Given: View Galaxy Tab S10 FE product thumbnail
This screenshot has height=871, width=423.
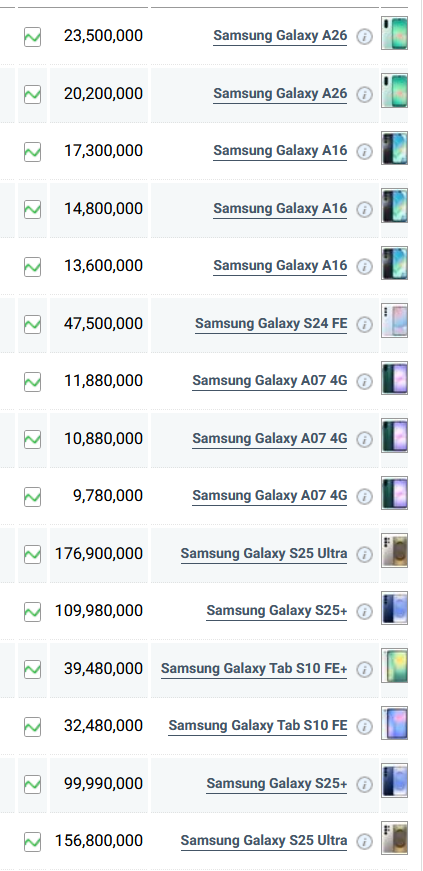Looking at the screenshot, I should (x=394, y=723).
